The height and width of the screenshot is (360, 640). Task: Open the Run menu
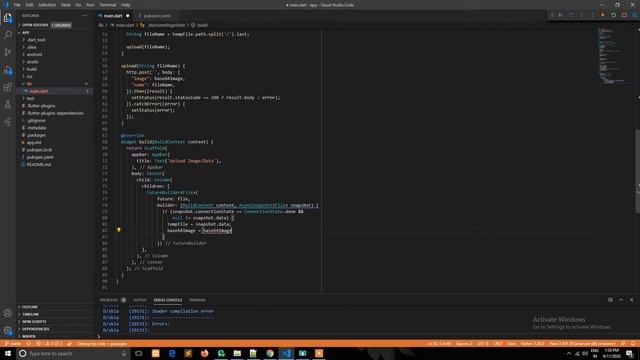point(90,5)
